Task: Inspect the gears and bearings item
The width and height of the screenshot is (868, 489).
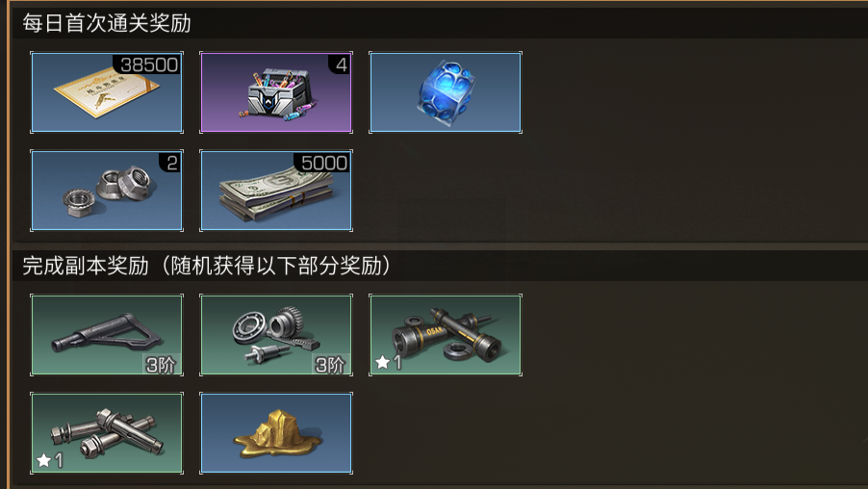Action: [276, 335]
